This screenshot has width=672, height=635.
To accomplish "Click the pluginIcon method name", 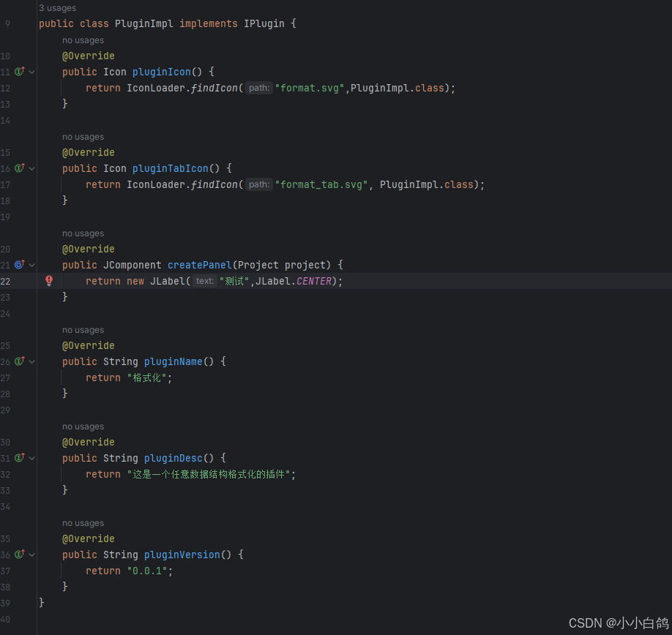I will pos(162,72).
